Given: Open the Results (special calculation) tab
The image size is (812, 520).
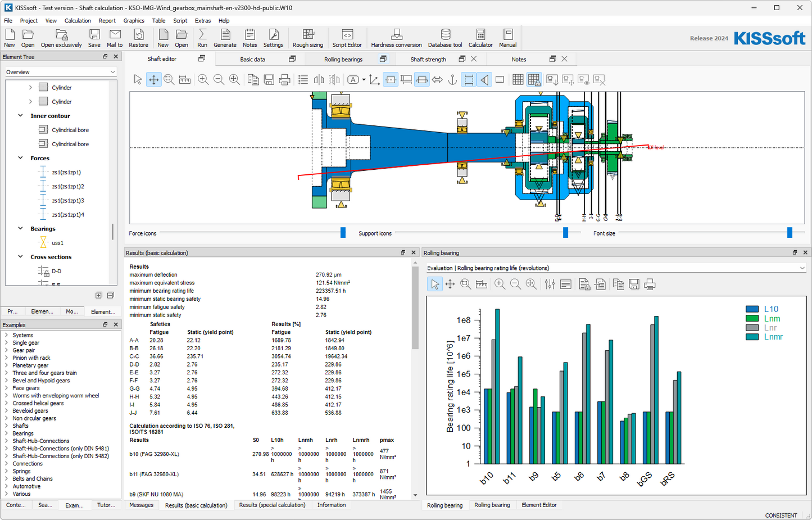Looking at the screenshot, I should [272, 505].
